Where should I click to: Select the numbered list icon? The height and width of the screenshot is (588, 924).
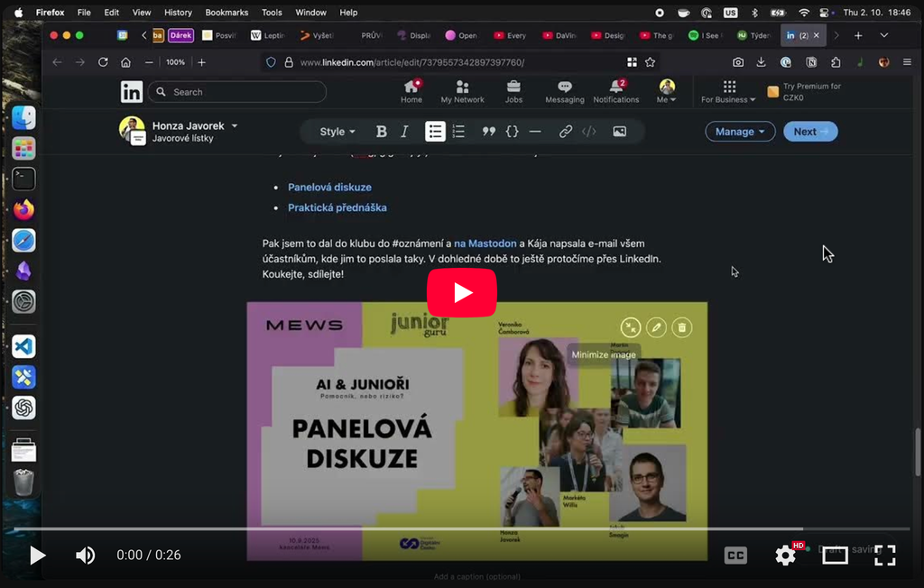click(x=458, y=132)
